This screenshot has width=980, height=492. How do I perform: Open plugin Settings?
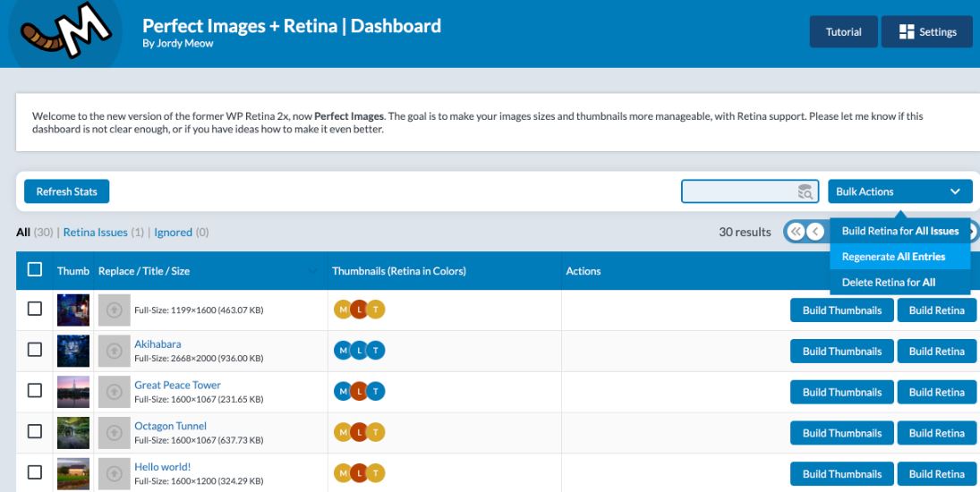point(927,32)
